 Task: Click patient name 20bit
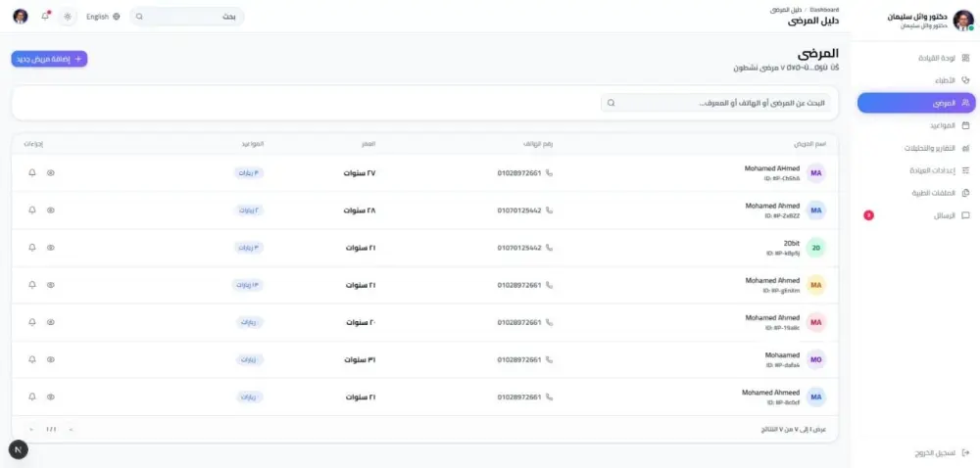[791, 244]
